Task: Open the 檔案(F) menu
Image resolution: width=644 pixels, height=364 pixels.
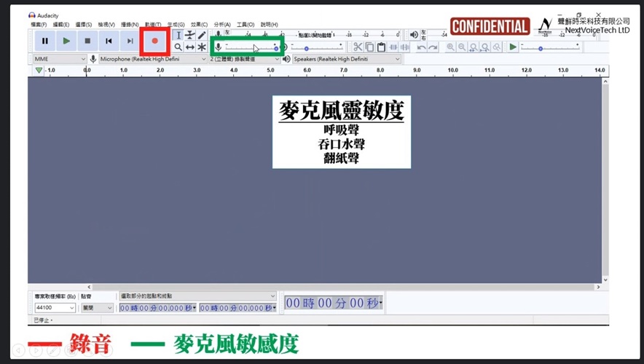Action: click(x=39, y=25)
